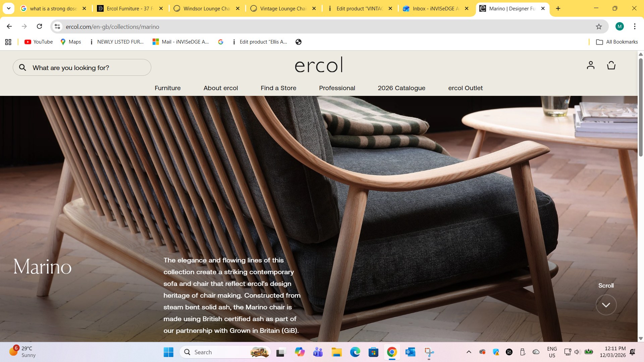The height and width of the screenshot is (362, 644).
Task: Open the Google bookmark icon
Action: click(x=221, y=42)
